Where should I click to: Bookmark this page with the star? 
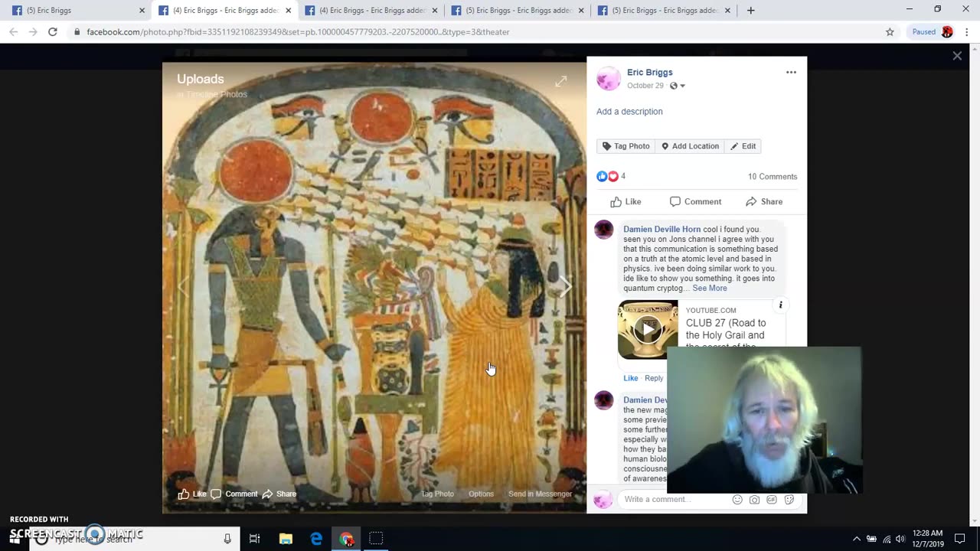[x=890, y=32]
